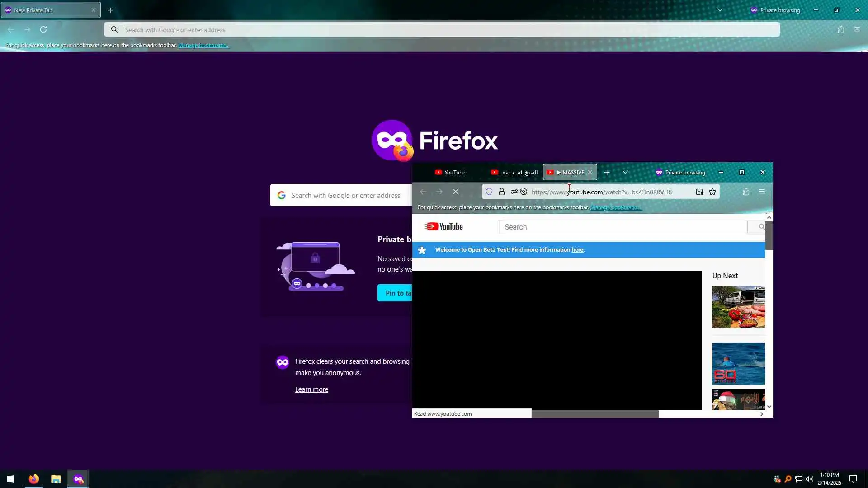868x488 pixels.
Task: Open Picture-in-Picture from the address bar
Action: (699, 192)
